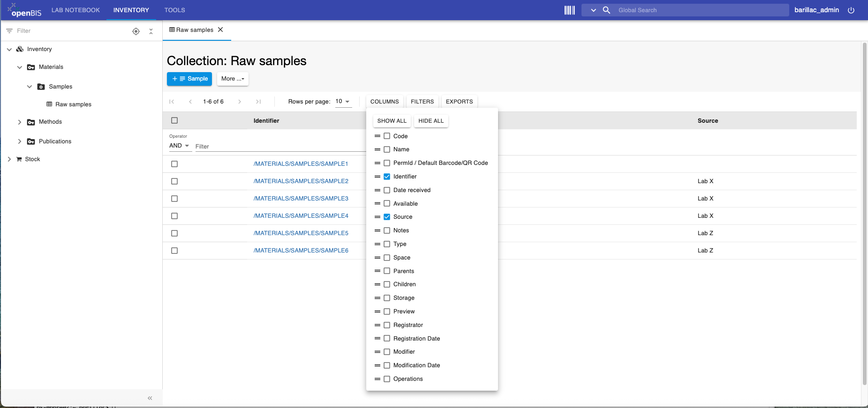
Task: Click the global search magnifier icon
Action: click(606, 10)
